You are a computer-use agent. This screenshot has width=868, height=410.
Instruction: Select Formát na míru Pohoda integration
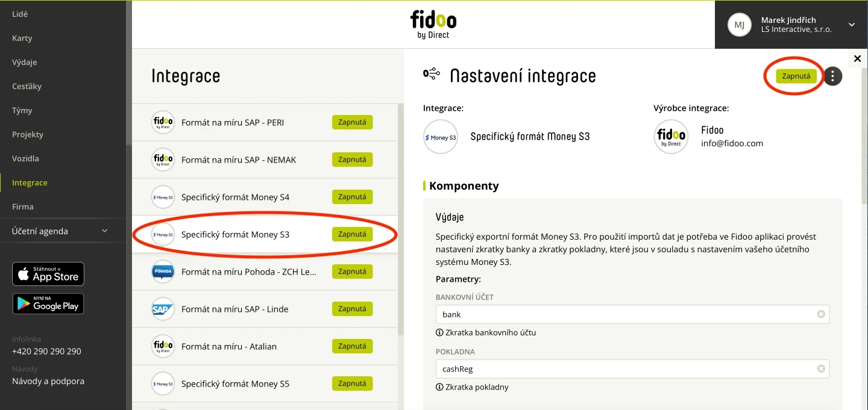[x=265, y=272]
